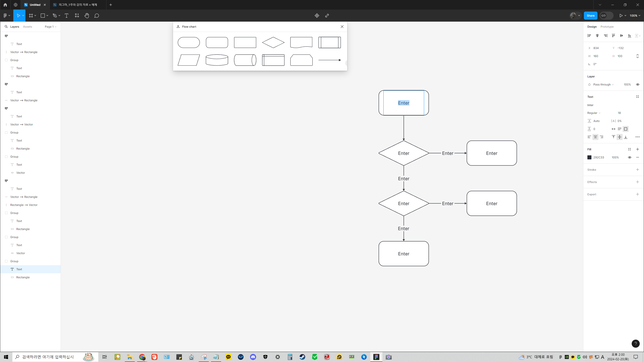Open Regular font weight dropdown
The height and width of the screenshot is (362, 644).
click(x=594, y=113)
